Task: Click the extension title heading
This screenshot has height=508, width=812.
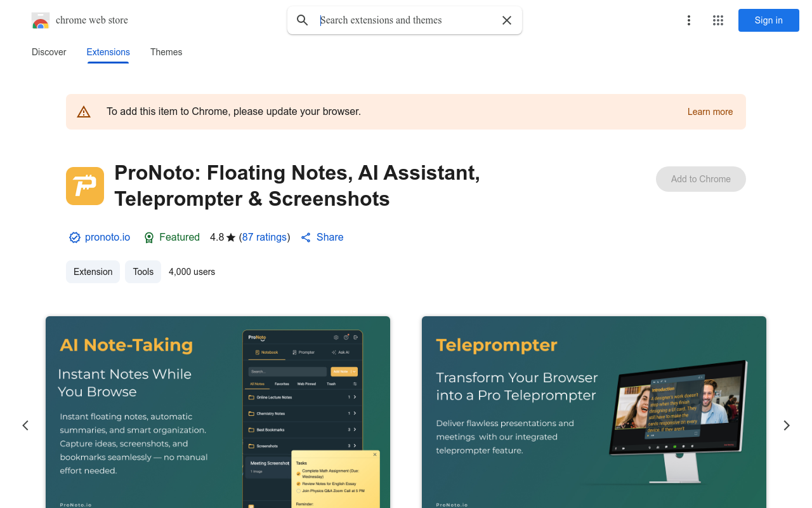Action: pos(297,185)
